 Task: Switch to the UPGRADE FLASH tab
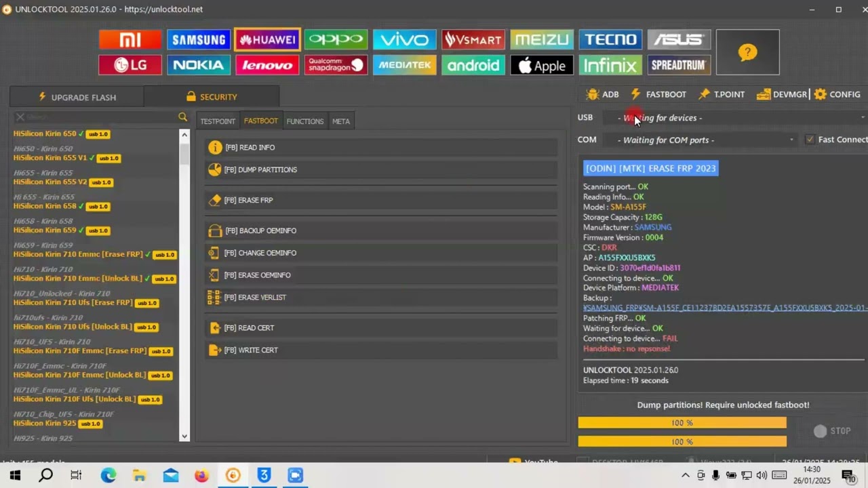point(77,97)
